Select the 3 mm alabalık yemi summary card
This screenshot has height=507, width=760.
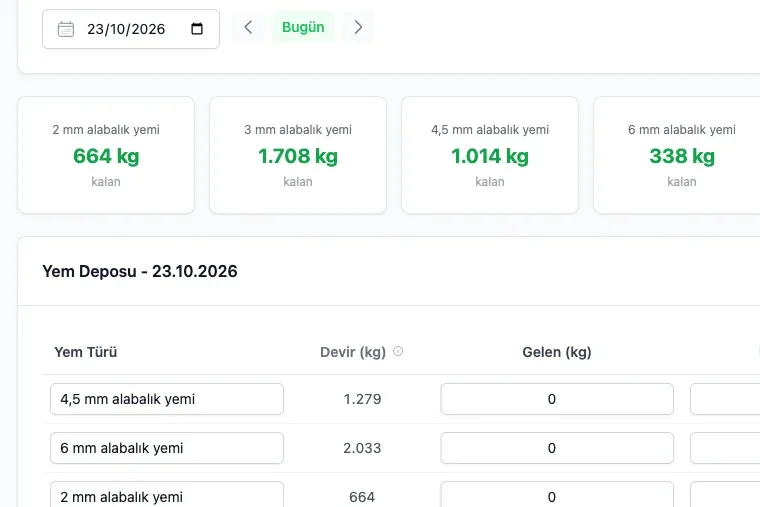[x=298, y=155]
